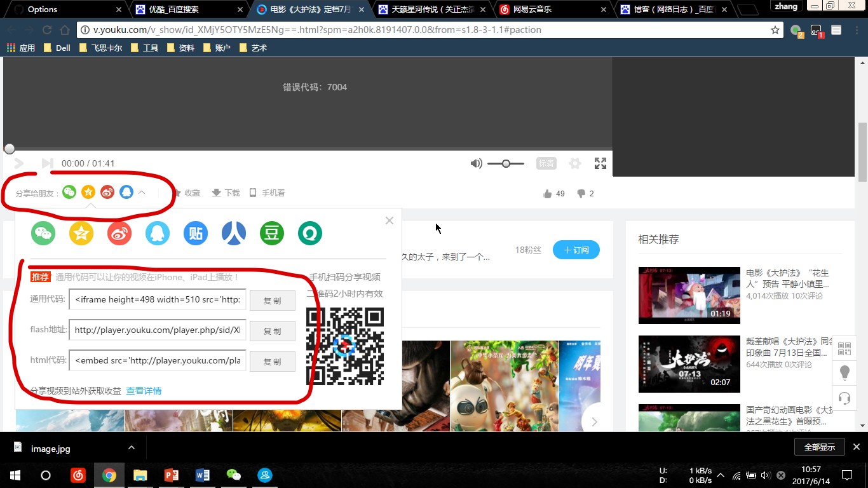The width and height of the screenshot is (868, 488).
Task: Expand image.jpg download options chevron
Action: [131, 448]
